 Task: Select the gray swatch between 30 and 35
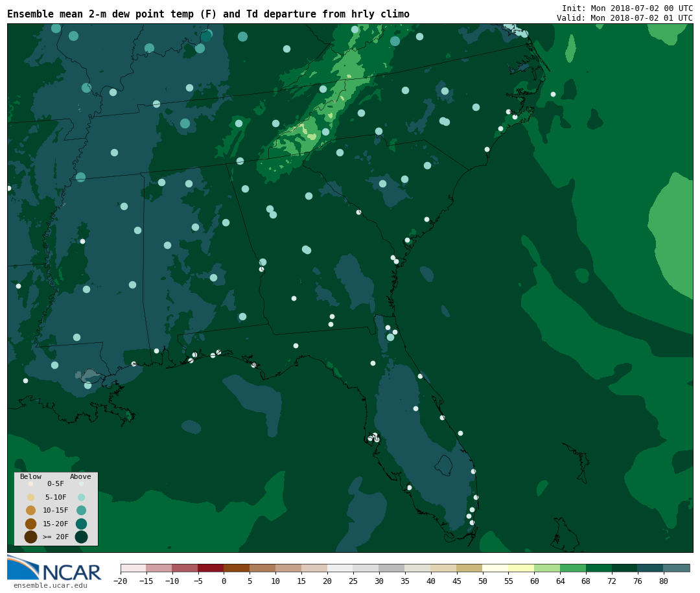pos(392,568)
